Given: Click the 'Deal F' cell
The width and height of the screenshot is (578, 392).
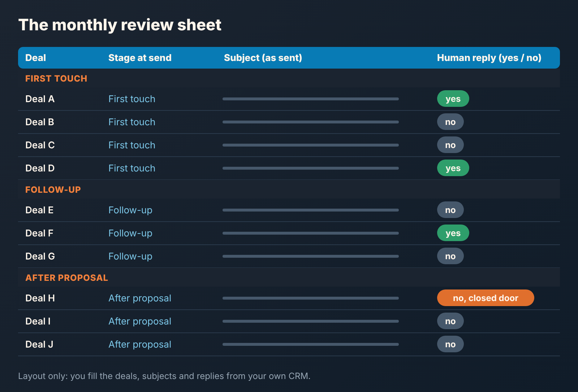Looking at the screenshot, I should tap(39, 233).
